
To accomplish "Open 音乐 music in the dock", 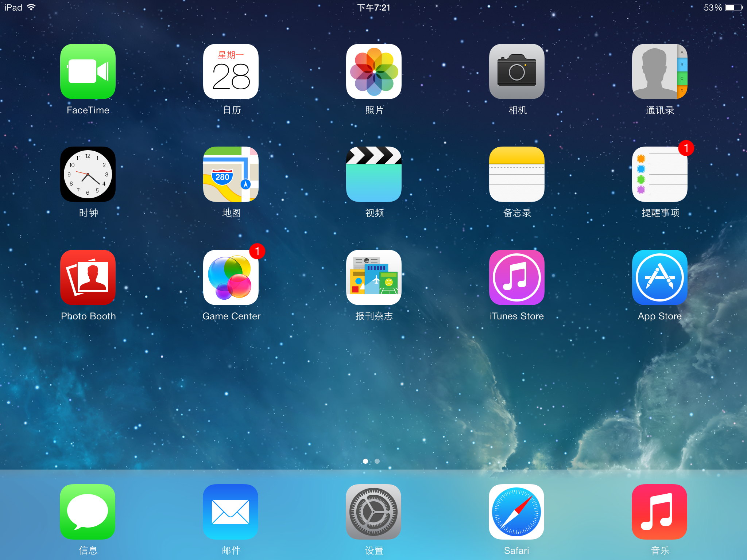I will click(x=659, y=512).
